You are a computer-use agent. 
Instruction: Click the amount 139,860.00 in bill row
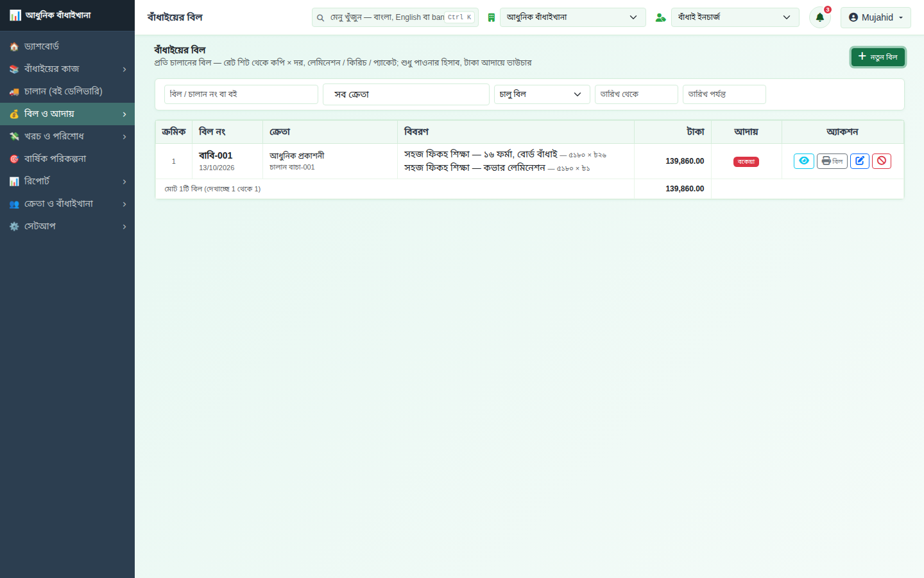(x=685, y=161)
